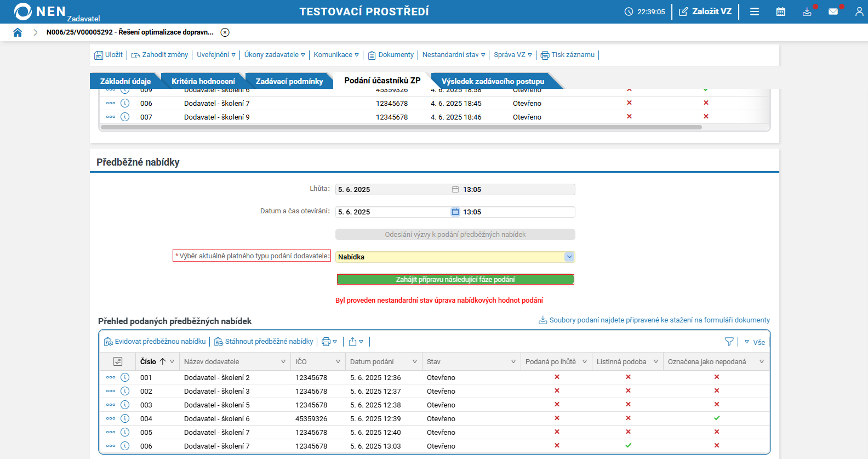Close the N006/25/V00005292 breadcrumb tab

(x=225, y=32)
